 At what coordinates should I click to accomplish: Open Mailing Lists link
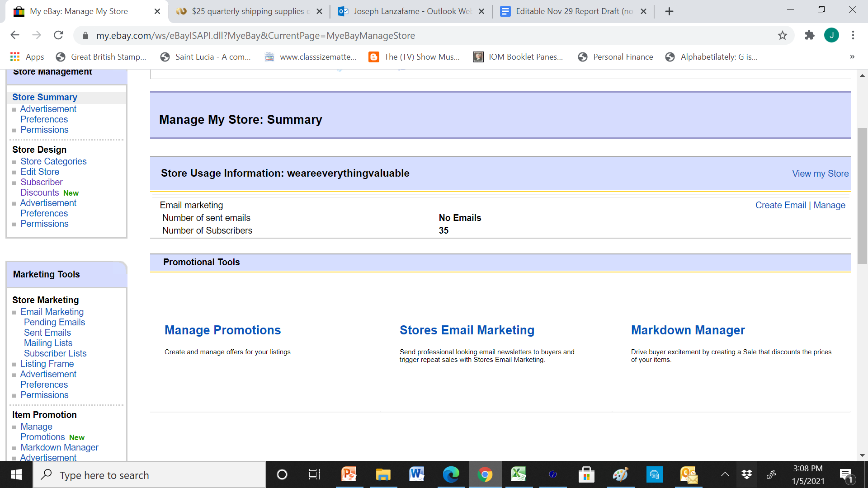(48, 343)
